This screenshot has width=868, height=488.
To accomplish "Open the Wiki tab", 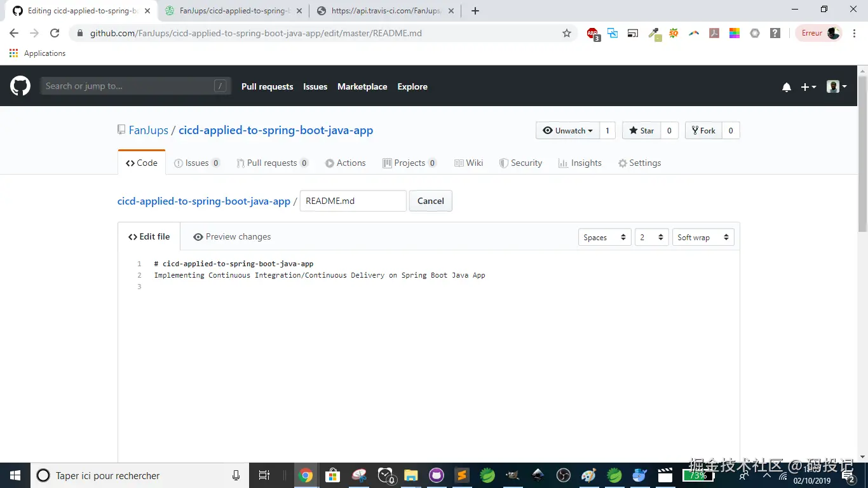I will point(469,163).
